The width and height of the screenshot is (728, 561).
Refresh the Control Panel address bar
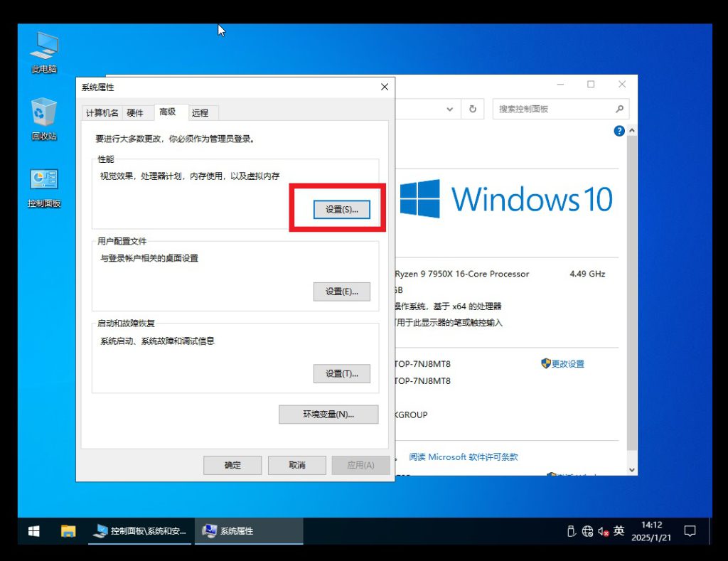tap(472, 109)
